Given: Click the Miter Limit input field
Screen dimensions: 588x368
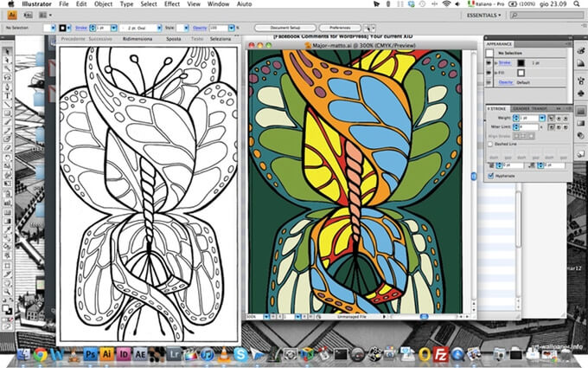Looking at the screenshot, I should pyautogui.click(x=529, y=127).
